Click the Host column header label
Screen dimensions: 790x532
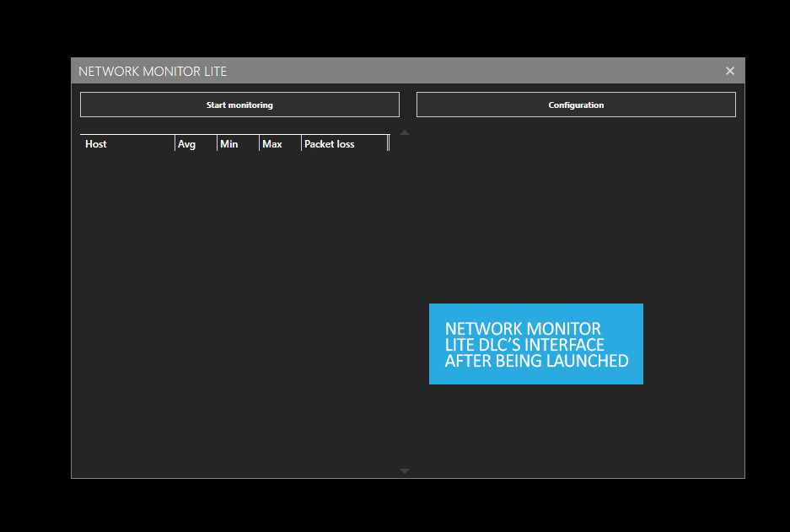(x=95, y=143)
